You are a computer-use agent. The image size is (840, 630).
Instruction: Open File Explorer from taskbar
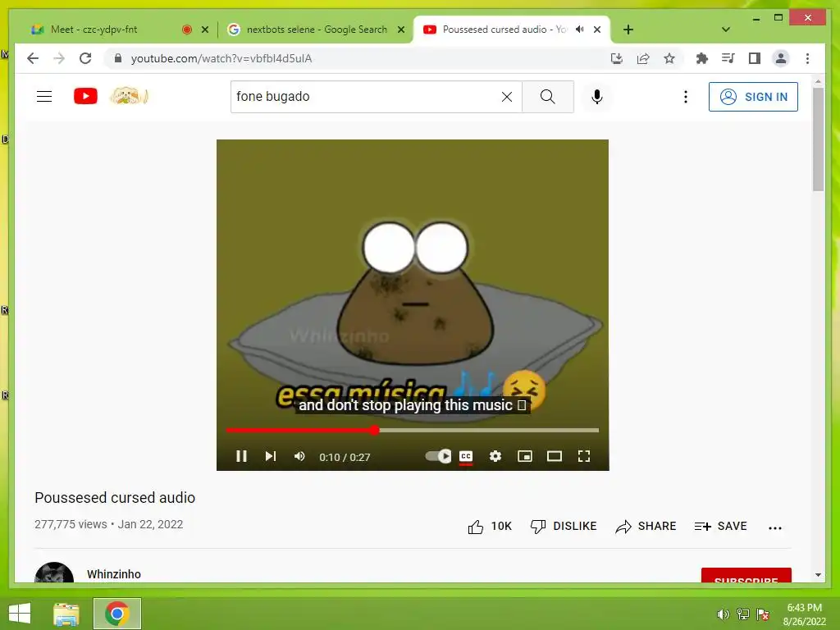(66, 614)
